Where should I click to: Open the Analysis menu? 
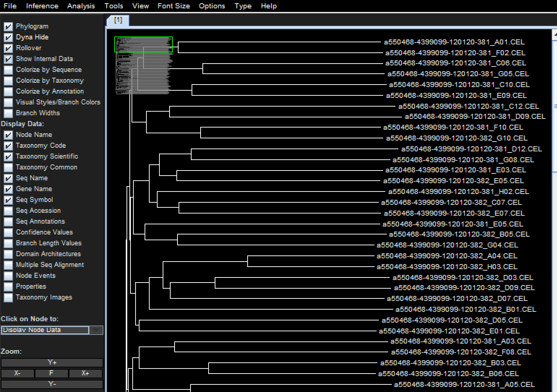click(81, 6)
